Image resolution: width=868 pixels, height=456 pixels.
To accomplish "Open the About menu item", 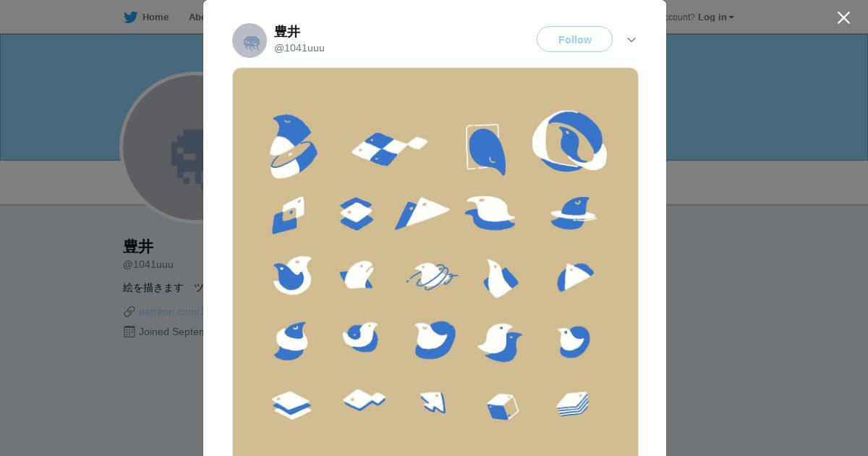I will tap(196, 17).
